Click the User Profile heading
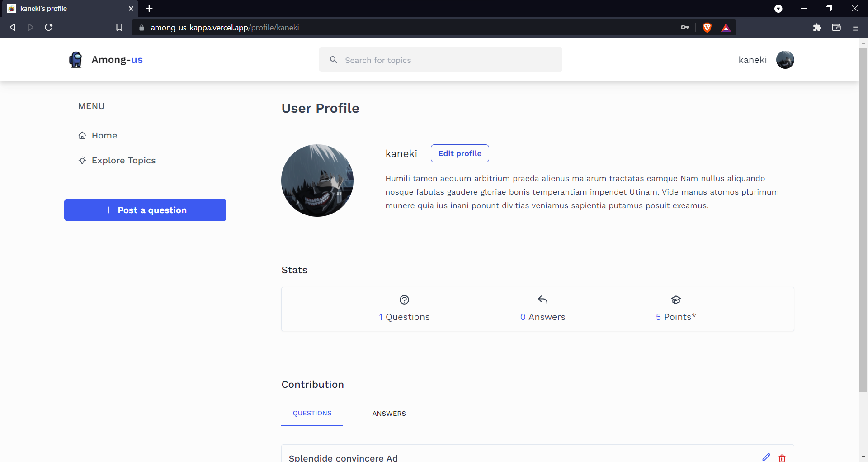This screenshot has height=462, width=868. pyautogui.click(x=321, y=108)
